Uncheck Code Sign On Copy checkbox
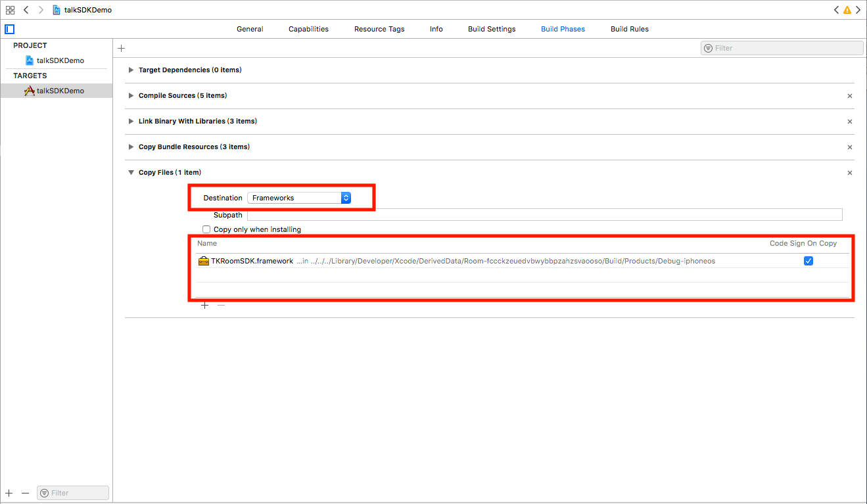The width and height of the screenshot is (867, 504). click(x=808, y=261)
